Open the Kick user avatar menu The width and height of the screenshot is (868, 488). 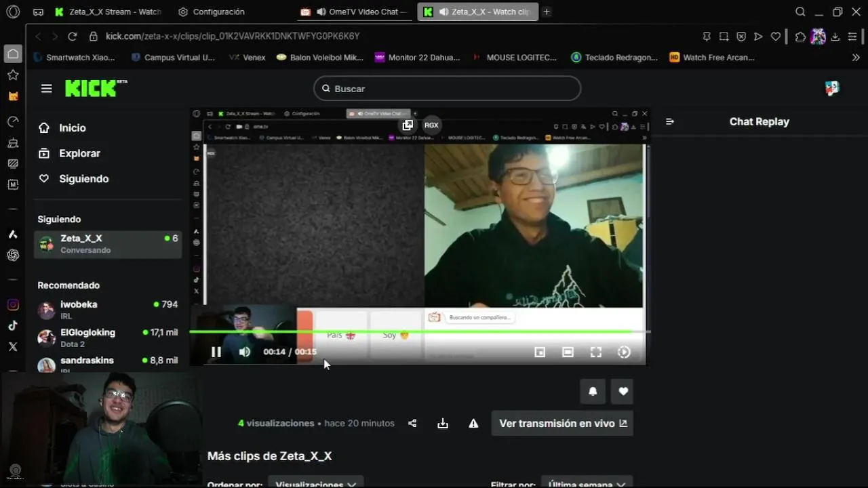click(x=832, y=88)
